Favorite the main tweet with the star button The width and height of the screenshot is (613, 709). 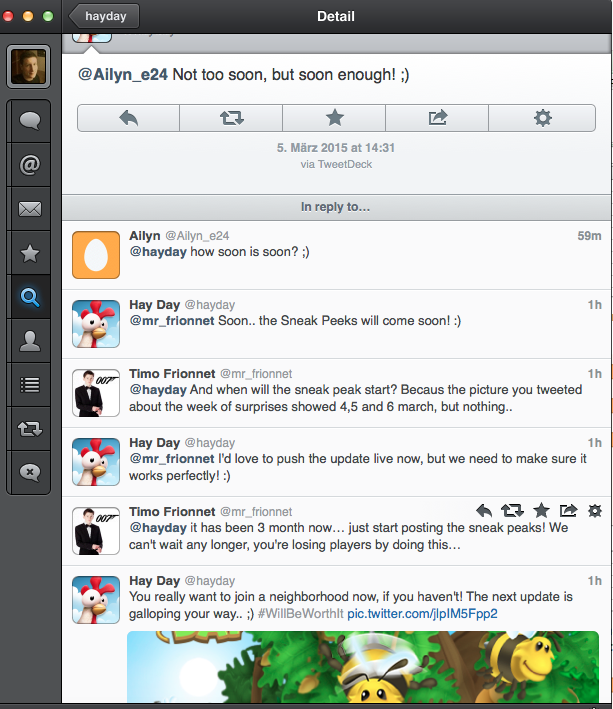point(335,118)
